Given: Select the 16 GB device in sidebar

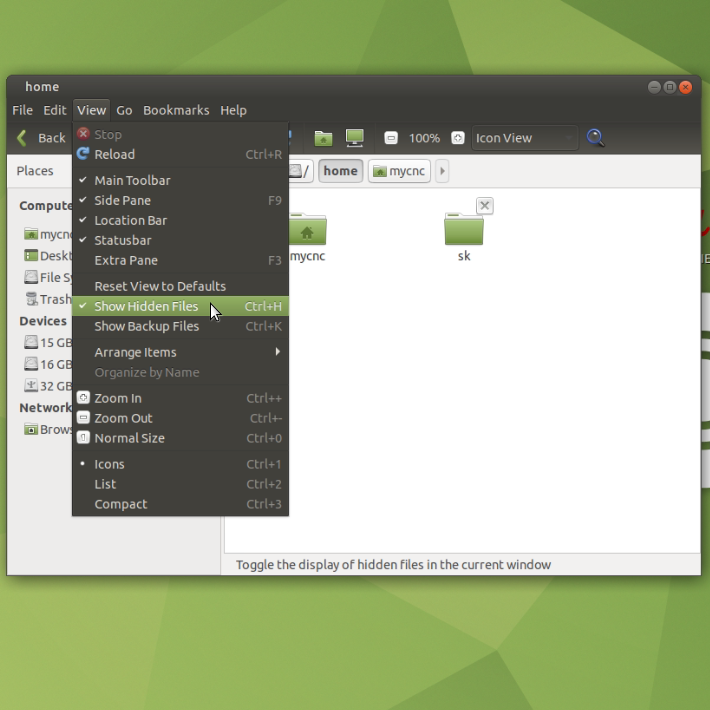Looking at the screenshot, I should tap(48, 365).
